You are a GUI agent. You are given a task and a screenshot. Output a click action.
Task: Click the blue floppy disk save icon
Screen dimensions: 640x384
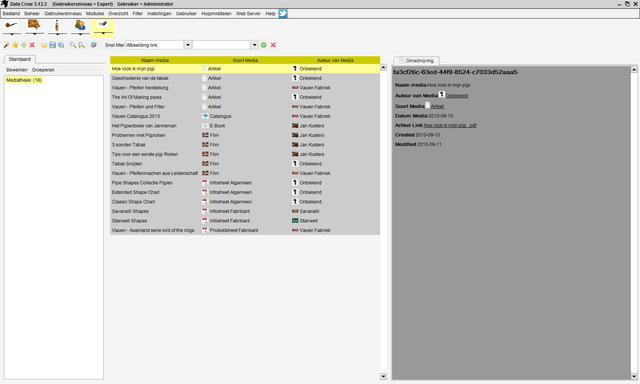pyautogui.click(x=53, y=45)
